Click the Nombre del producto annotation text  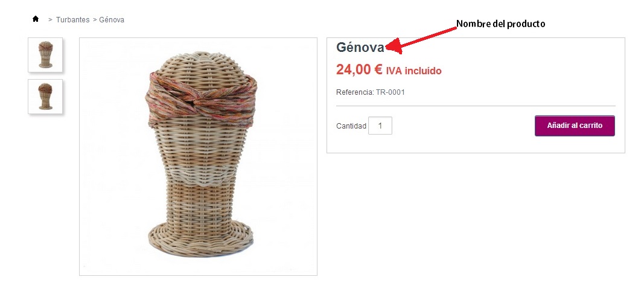[x=501, y=24]
